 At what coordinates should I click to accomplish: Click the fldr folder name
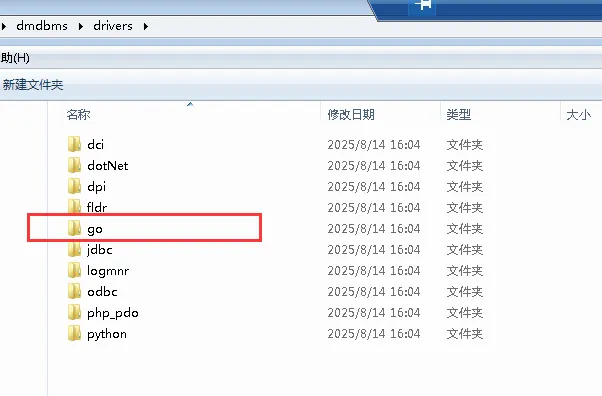(x=97, y=207)
